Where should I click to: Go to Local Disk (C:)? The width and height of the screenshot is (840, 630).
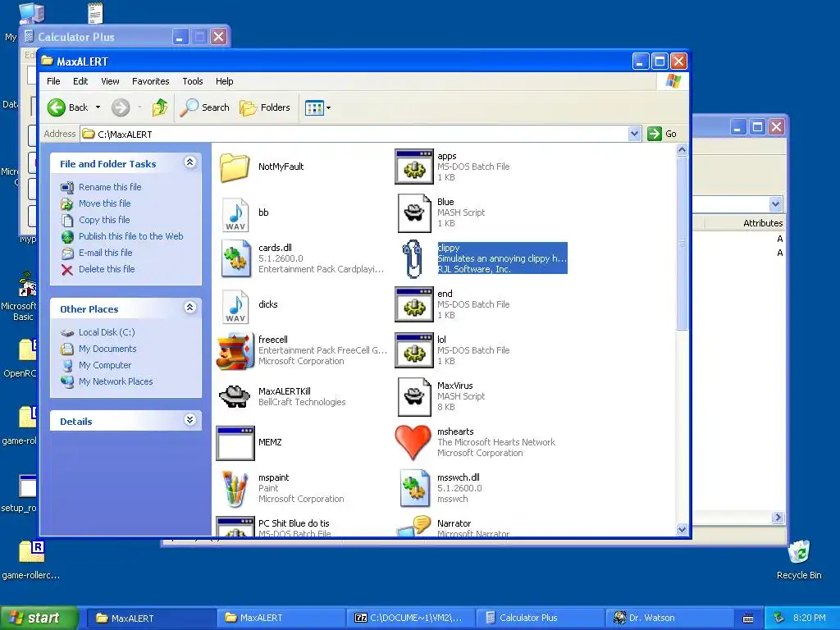[107, 333]
